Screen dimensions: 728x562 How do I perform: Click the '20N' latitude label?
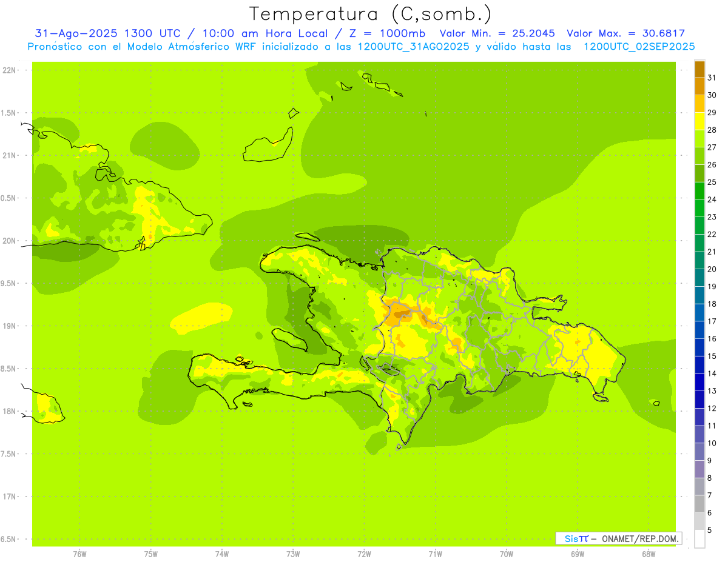tap(9, 241)
